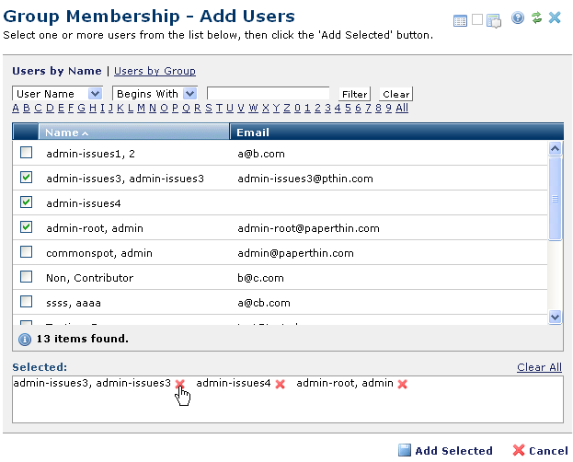Click the green refresh arrows icon
The width and height of the screenshot is (573, 462).
tap(536, 18)
